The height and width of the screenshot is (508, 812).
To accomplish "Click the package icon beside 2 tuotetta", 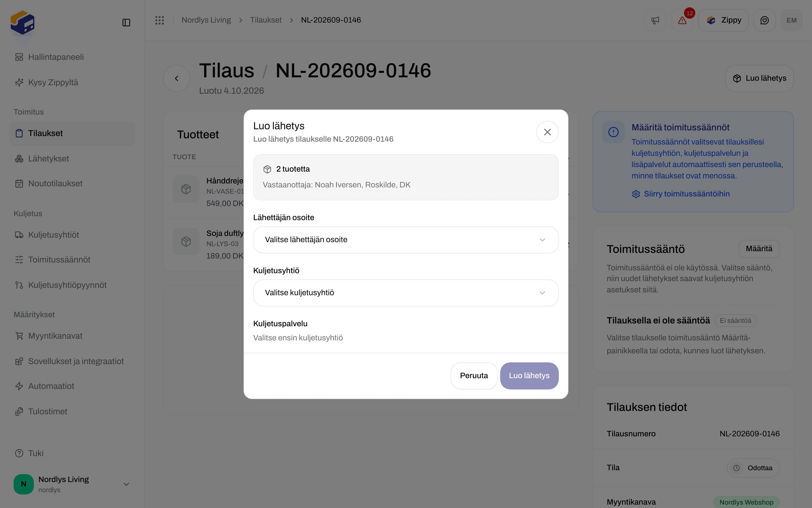I will 267,169.
